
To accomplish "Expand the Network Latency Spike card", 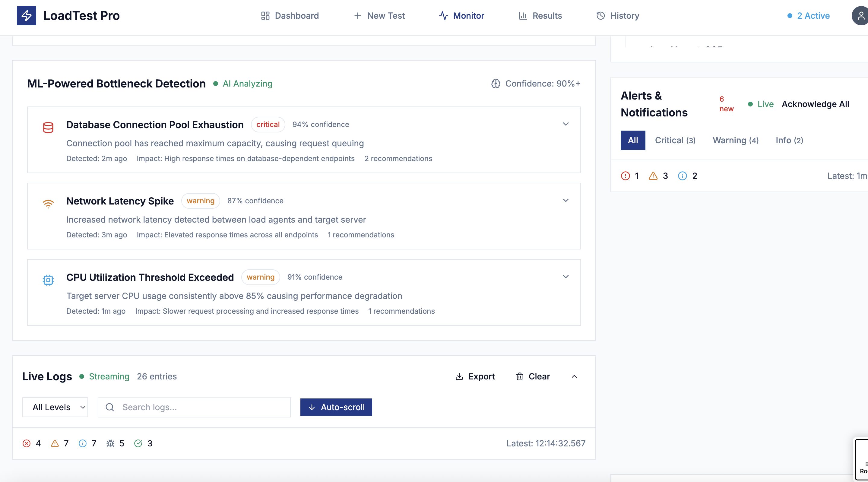I will (565, 200).
